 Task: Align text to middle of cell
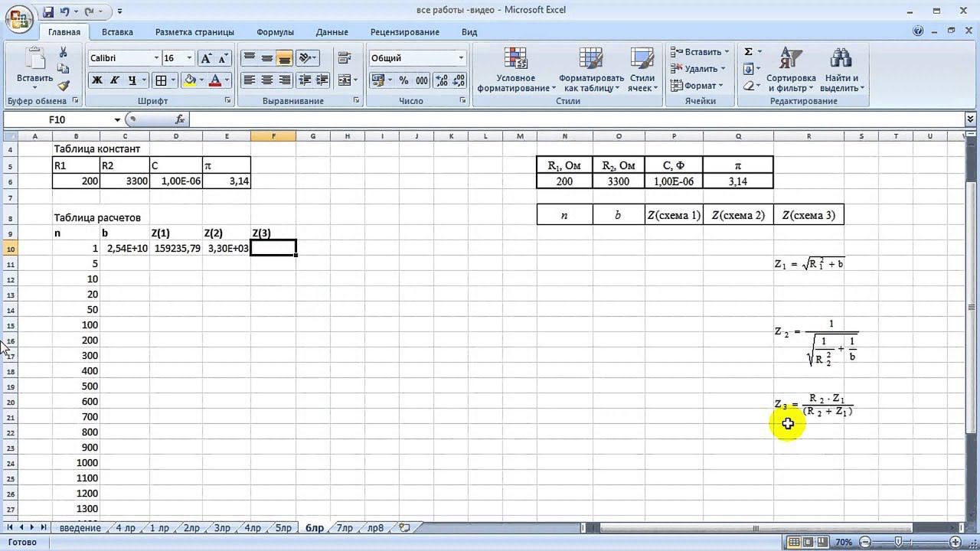click(266, 58)
